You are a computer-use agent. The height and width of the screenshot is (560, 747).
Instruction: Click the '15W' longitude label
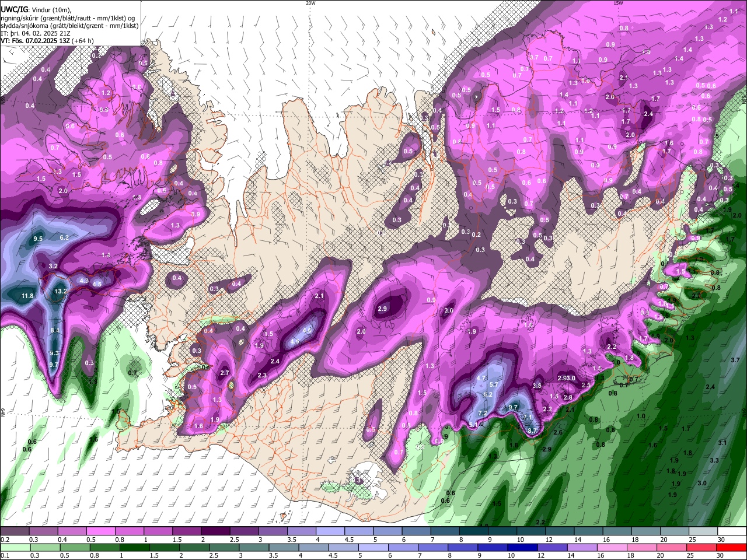pos(618,3)
